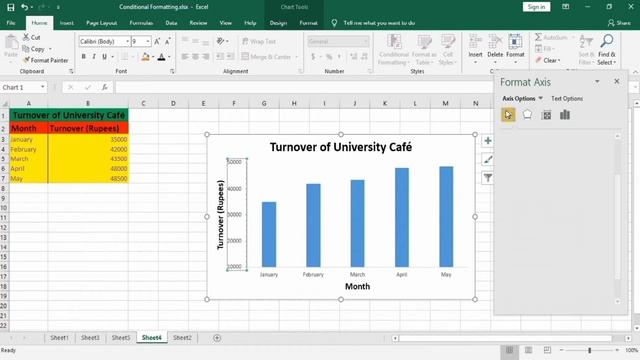Click the Undo arrow icon
This screenshot has height=360, width=640.
point(24,7)
